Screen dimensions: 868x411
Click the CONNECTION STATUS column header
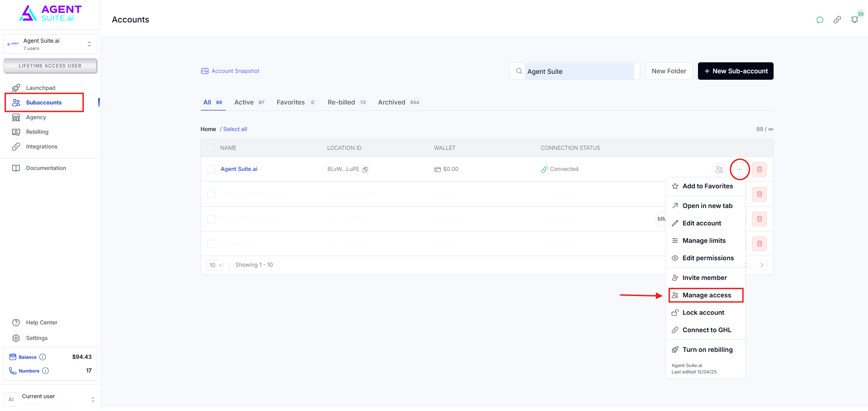pos(570,148)
